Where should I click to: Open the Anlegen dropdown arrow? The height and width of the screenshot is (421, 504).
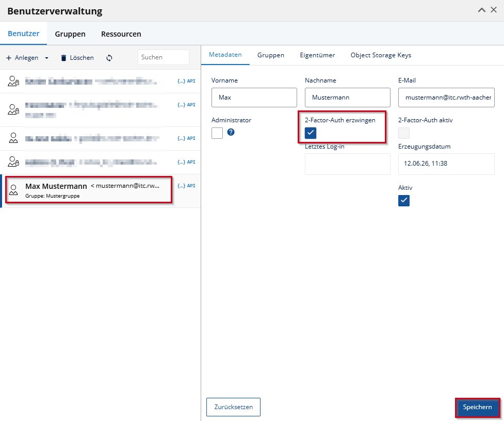point(46,58)
